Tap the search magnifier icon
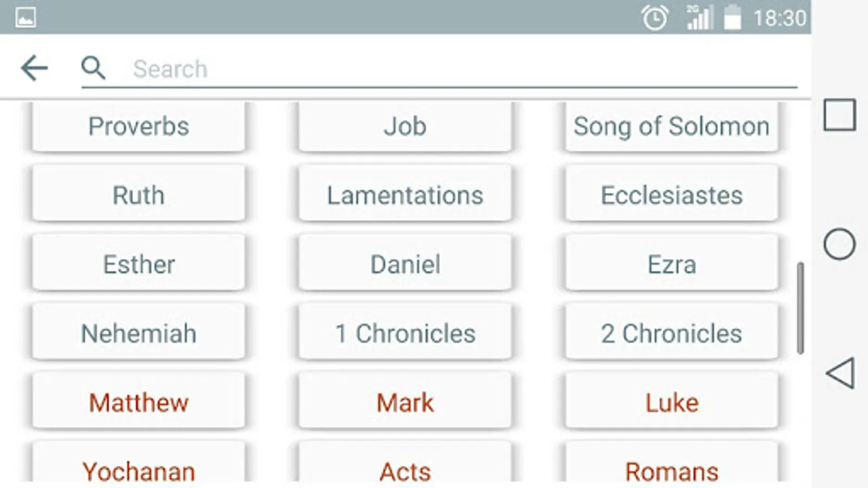This screenshot has width=868, height=488. pyautogui.click(x=93, y=68)
